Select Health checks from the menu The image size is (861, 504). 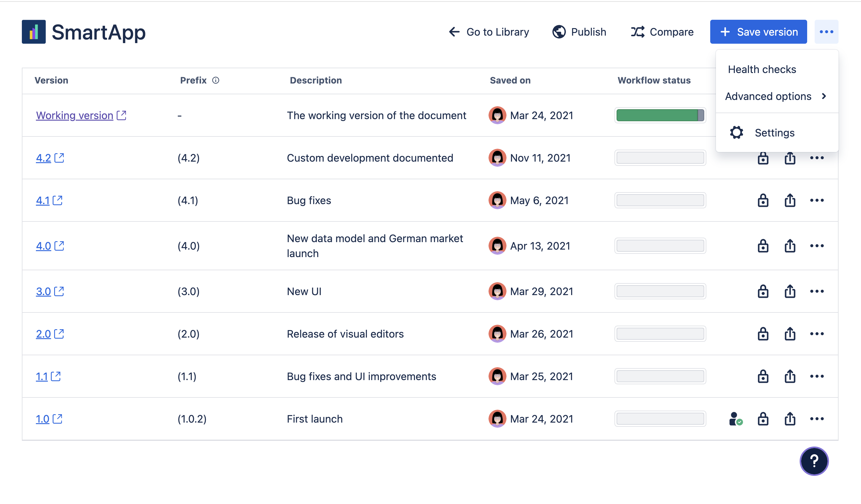pyautogui.click(x=762, y=69)
